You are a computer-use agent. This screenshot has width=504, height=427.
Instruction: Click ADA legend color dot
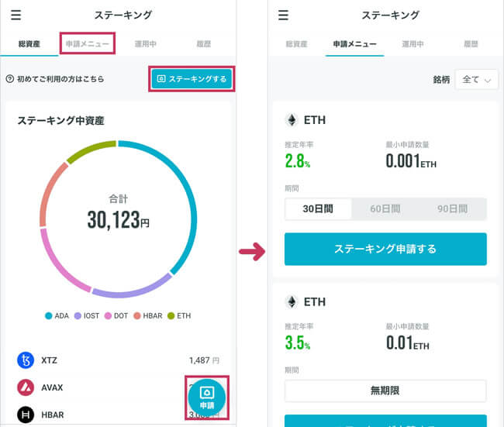(49, 316)
